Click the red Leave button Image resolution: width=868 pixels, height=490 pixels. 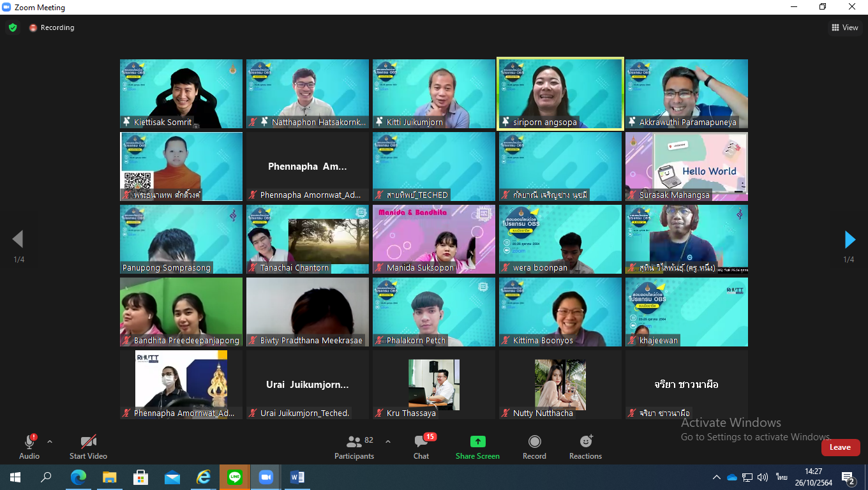pyautogui.click(x=841, y=447)
